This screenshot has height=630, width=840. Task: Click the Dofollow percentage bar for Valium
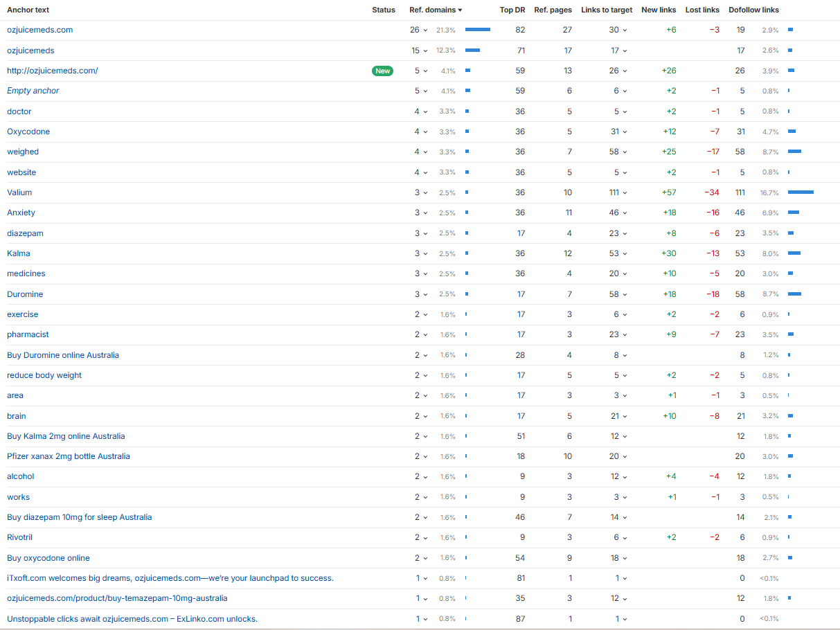(801, 192)
